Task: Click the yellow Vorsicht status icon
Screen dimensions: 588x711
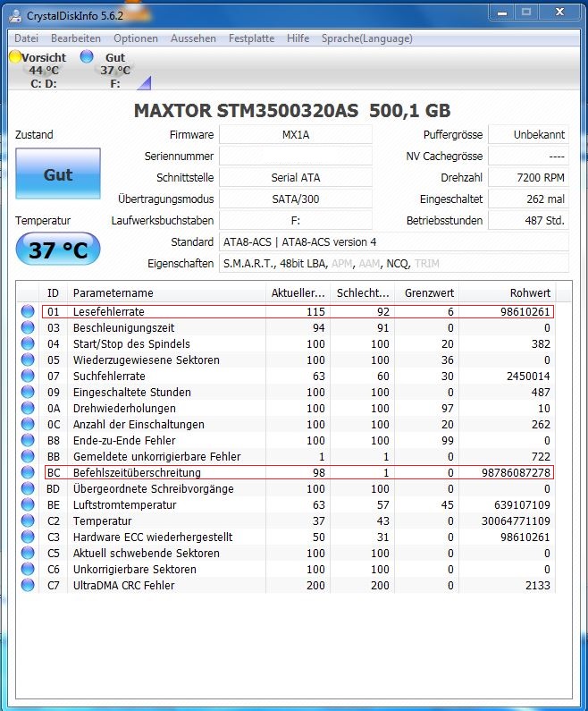Action: tap(15, 57)
